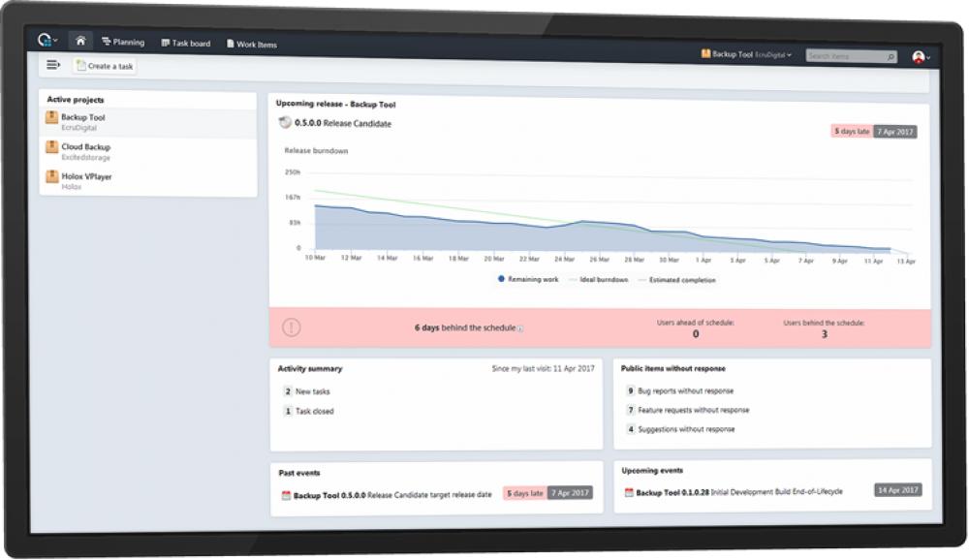Toggle Estimated completion series in legend
969x560 pixels.
(x=676, y=280)
